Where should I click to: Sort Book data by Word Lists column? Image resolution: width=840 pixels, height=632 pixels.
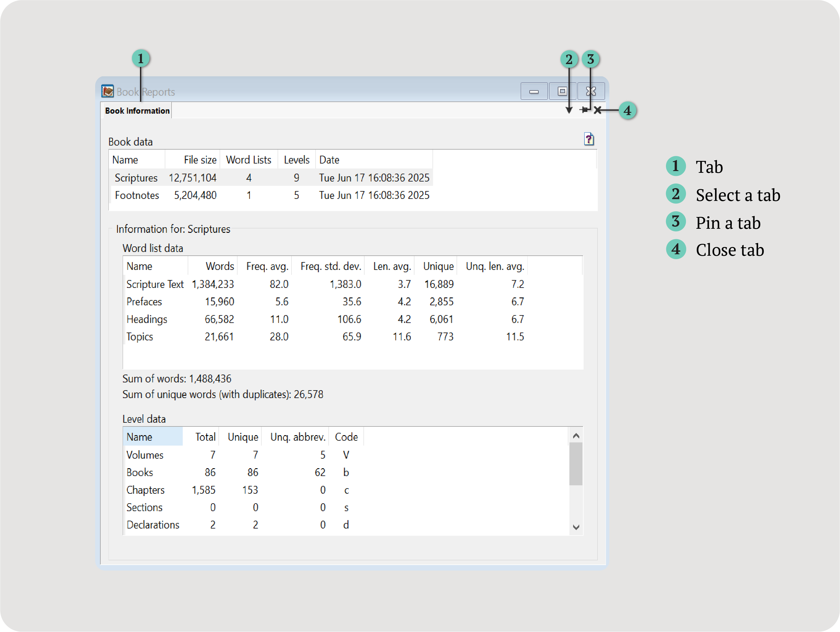point(248,160)
